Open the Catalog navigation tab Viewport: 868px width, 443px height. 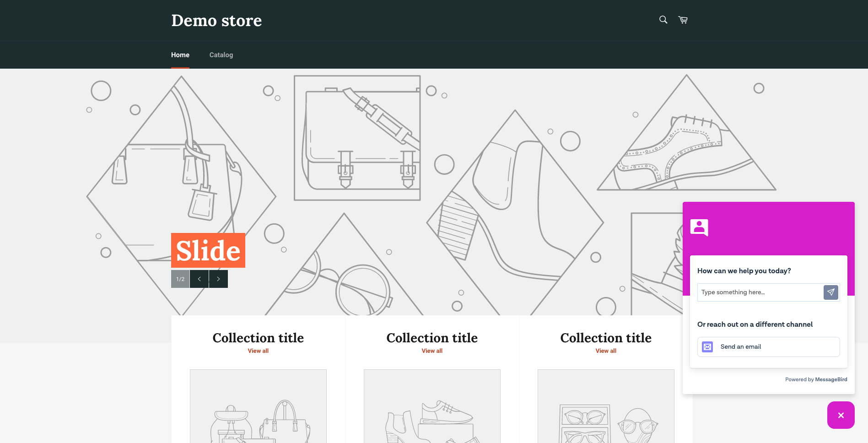point(221,55)
